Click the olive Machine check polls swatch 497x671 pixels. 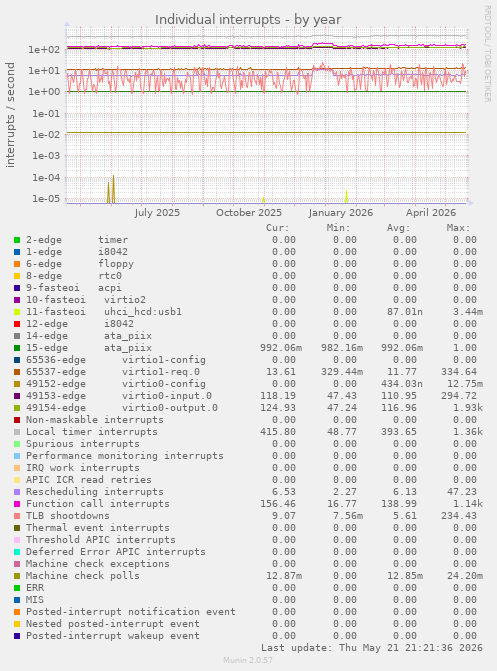click(x=17, y=576)
